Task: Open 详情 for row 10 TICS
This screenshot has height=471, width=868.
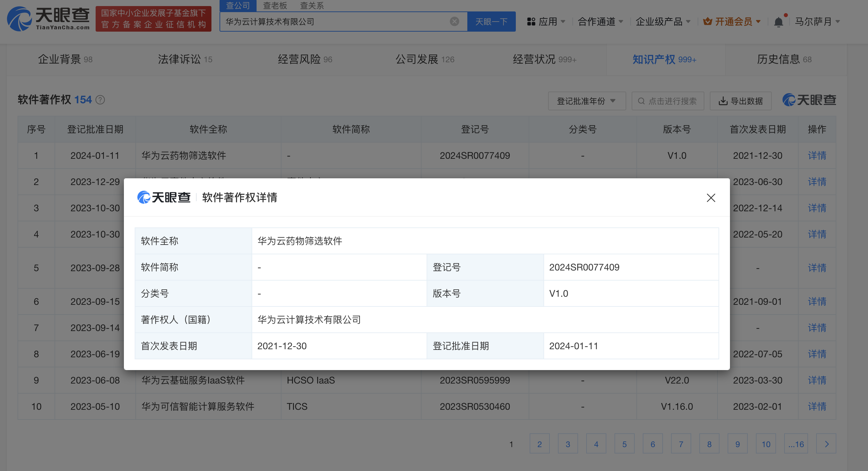Action: (817, 407)
